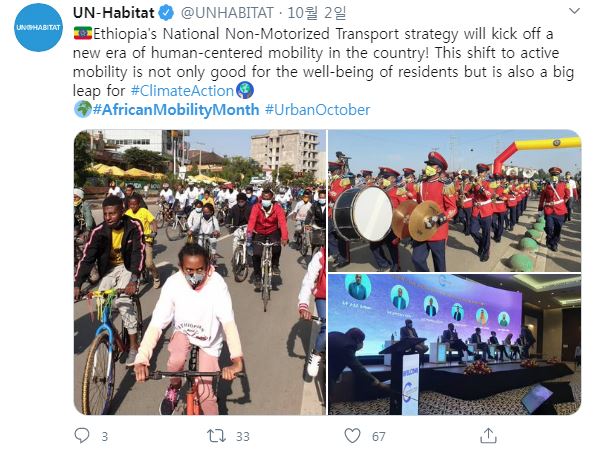Open the marching band photo

[x=455, y=201]
